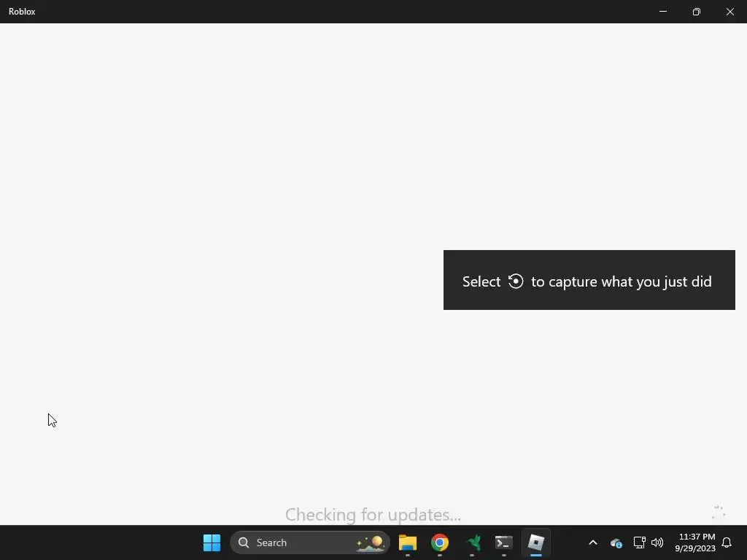Click the taskbar Search box
Screen dimensions: 747x560
pos(309,542)
